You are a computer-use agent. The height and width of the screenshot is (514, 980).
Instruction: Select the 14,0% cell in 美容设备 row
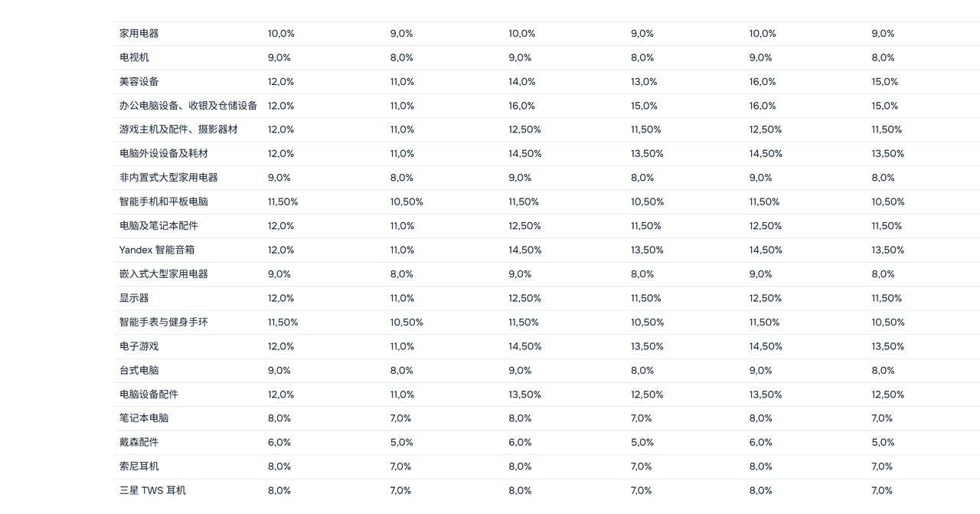[522, 82]
